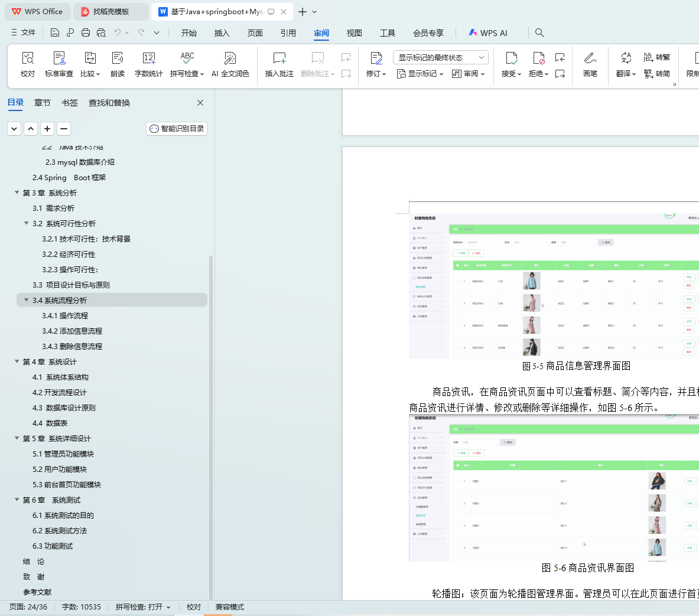
Task: Collapse the 第5章 系统详细设计 node
Action: [17, 438]
